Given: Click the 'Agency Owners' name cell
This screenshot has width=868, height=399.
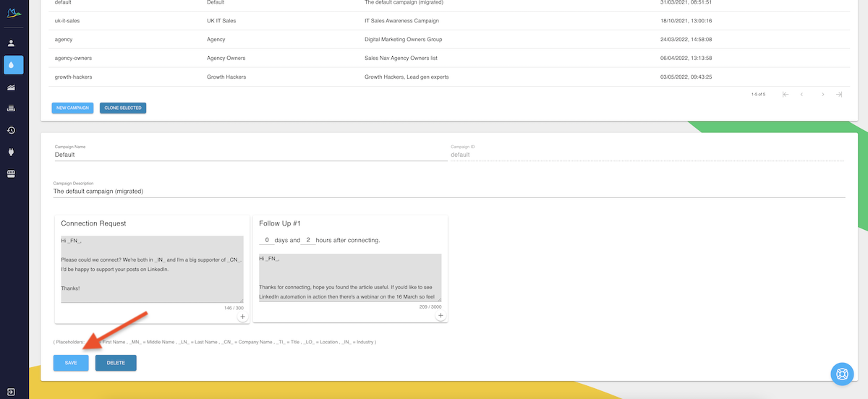Looking at the screenshot, I should (x=226, y=58).
